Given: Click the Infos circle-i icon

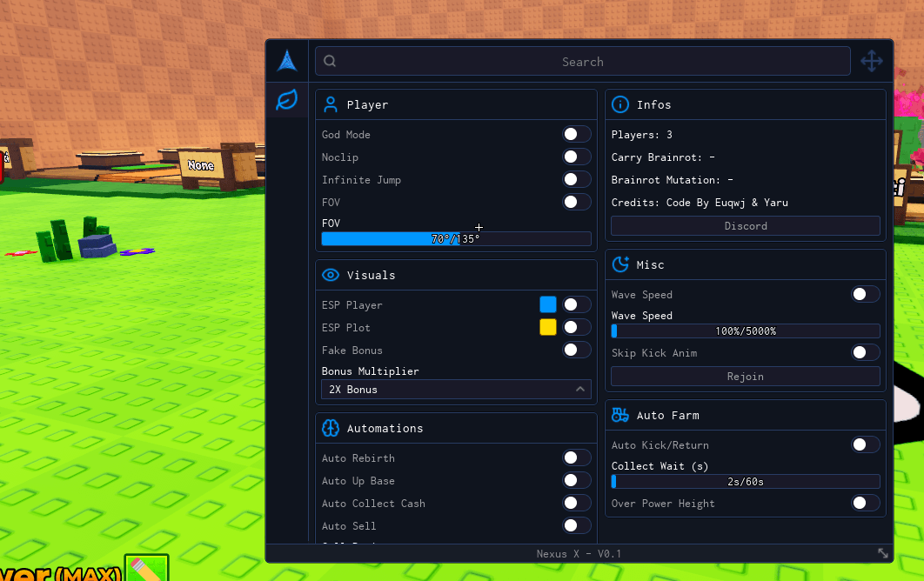Looking at the screenshot, I should click(620, 104).
